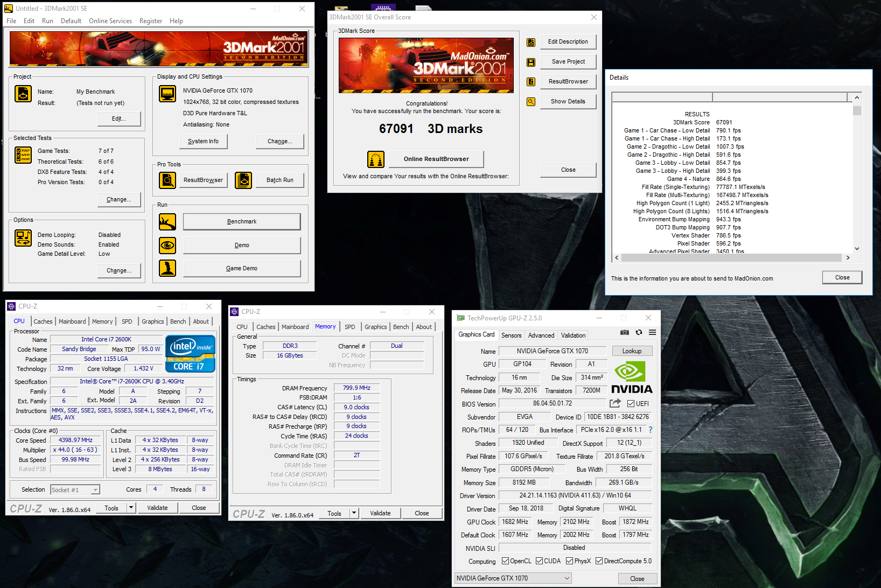
Task: Click the Options loop icon in 3DMark
Action: point(23,237)
